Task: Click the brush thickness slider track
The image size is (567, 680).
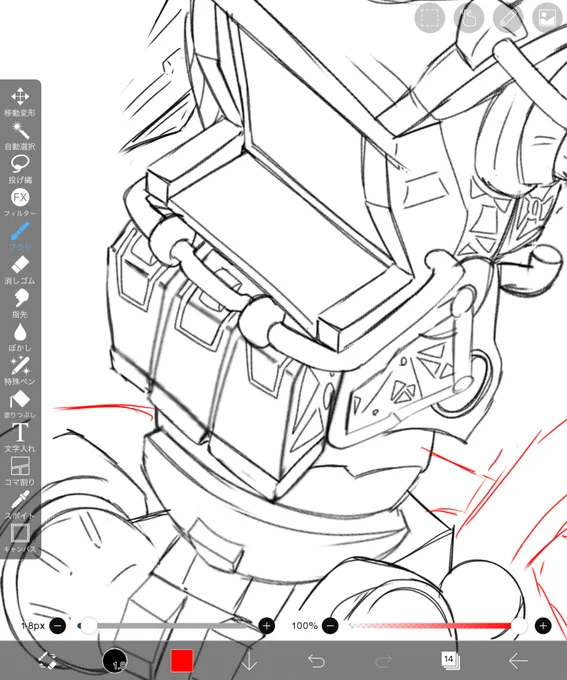Action: pos(162,625)
